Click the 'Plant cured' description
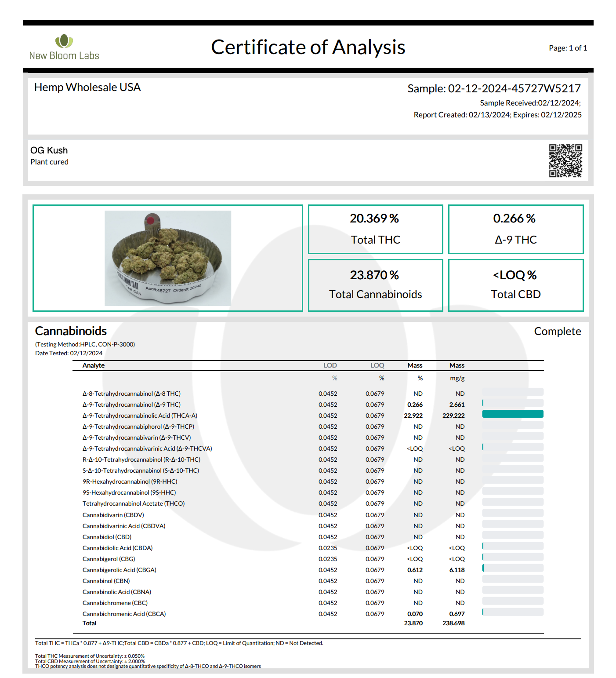 click(49, 162)
